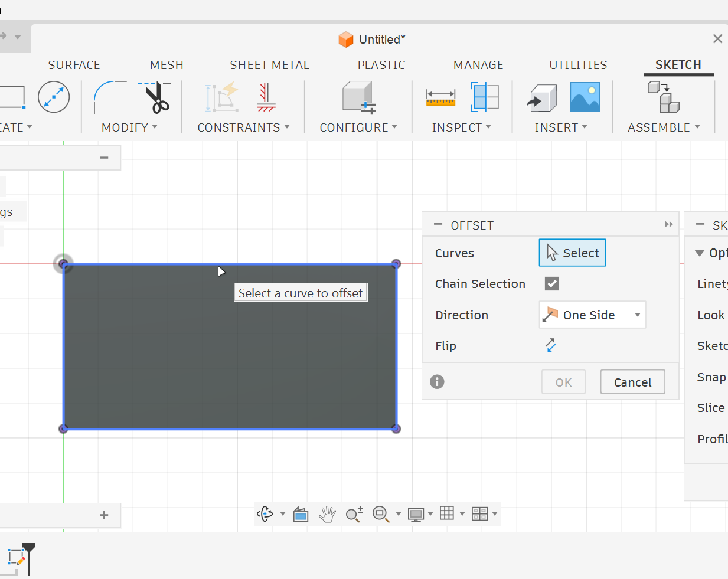Viewport: 728px width, 579px height.
Task: Collapse the Sketch Palette panel
Action: pyautogui.click(x=700, y=224)
